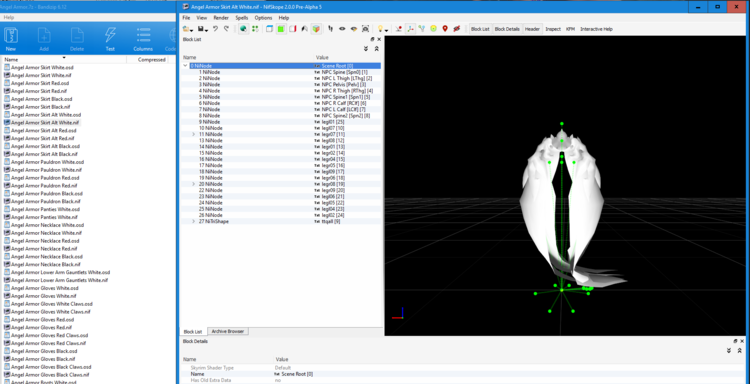Close the Block List panel
The height and width of the screenshot is (384, 750).
coord(379,39)
